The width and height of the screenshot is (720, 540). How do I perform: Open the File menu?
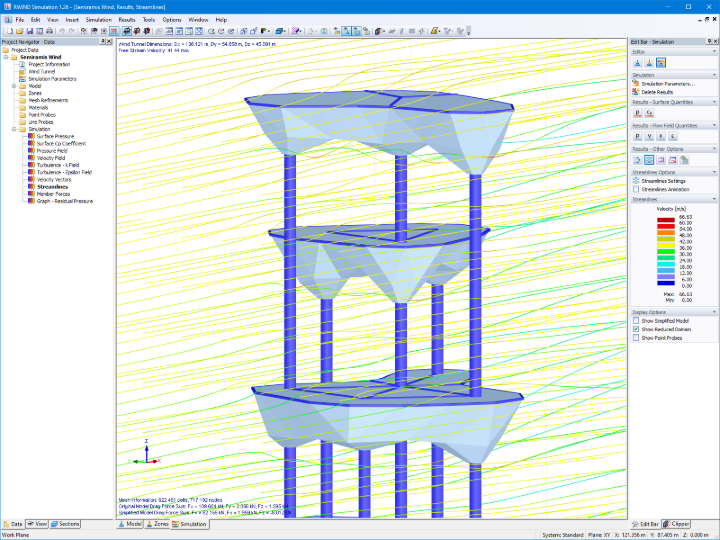pyautogui.click(x=20, y=20)
